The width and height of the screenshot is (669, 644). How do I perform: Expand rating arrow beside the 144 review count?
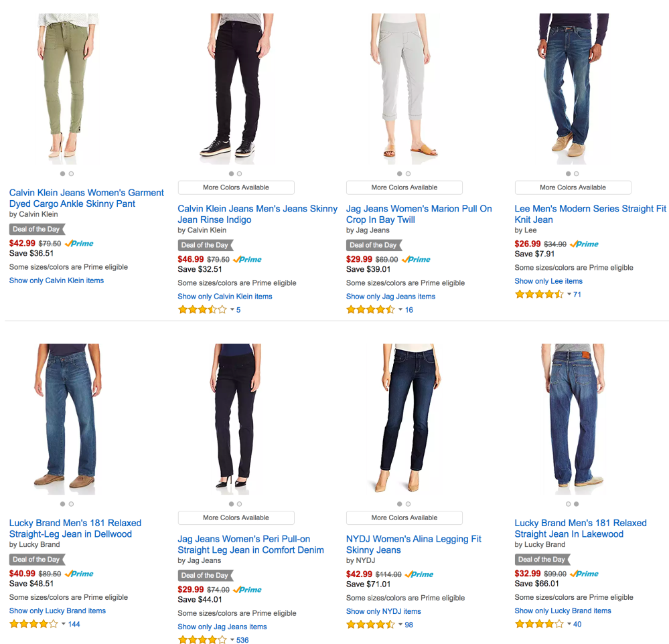click(64, 625)
